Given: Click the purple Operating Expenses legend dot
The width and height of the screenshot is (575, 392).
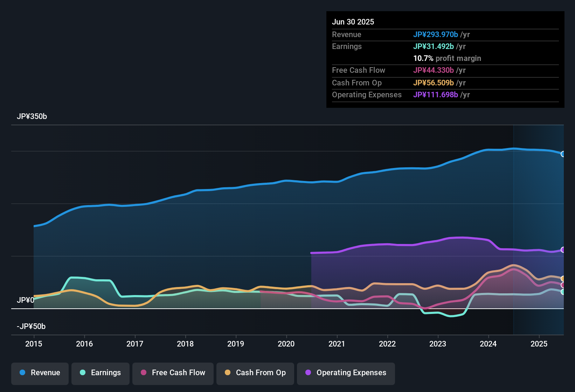Looking at the screenshot, I should coord(308,373).
